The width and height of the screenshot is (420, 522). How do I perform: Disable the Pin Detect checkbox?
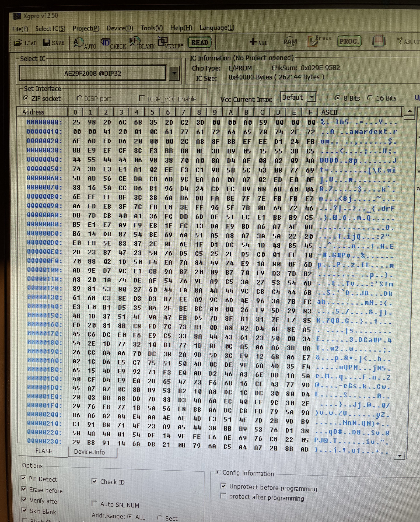[x=24, y=478]
